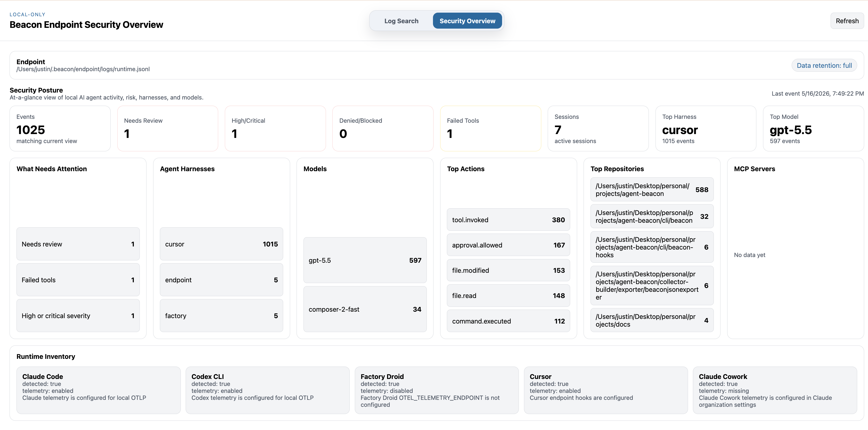Select the projects/docs repository row
This screenshot has height=430, width=868.
(652, 320)
